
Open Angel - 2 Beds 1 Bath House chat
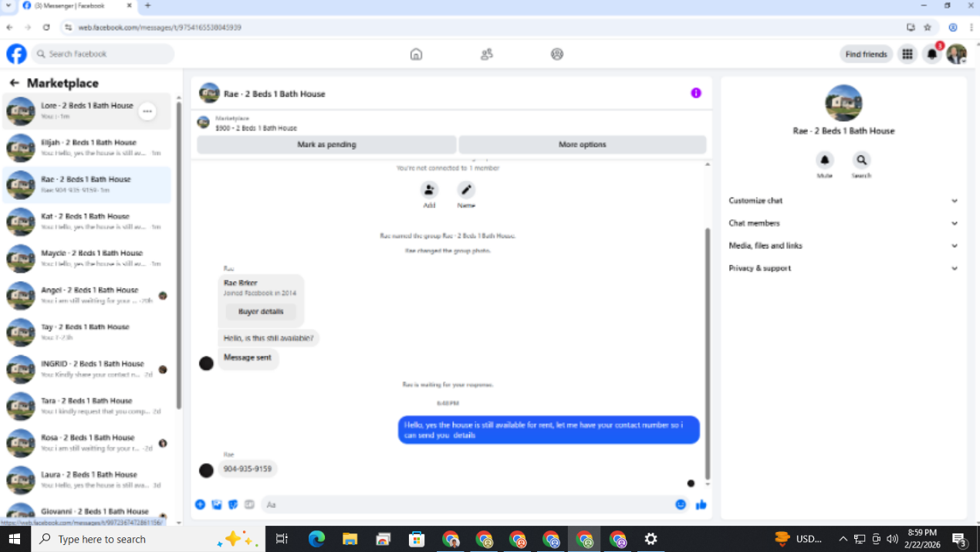tap(86, 296)
